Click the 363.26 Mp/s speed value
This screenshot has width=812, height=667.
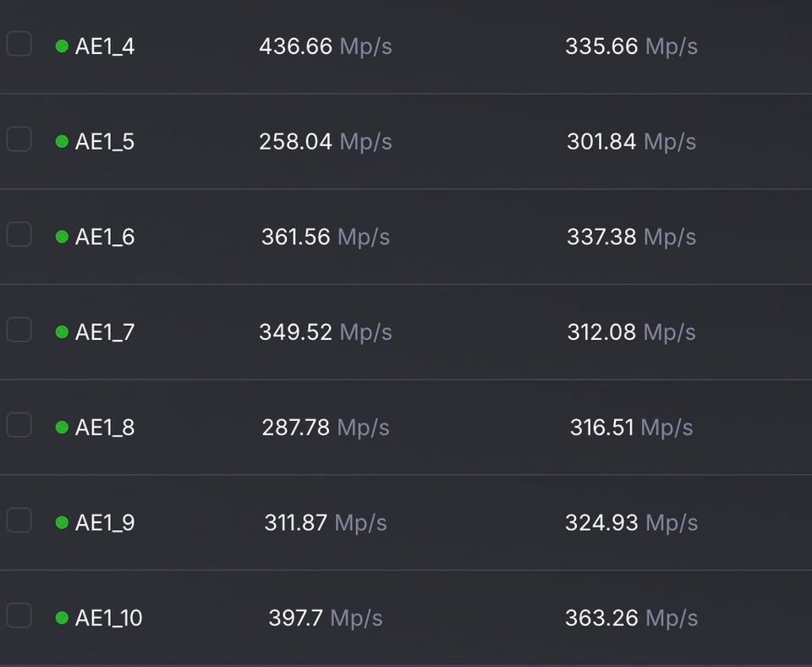point(631,619)
